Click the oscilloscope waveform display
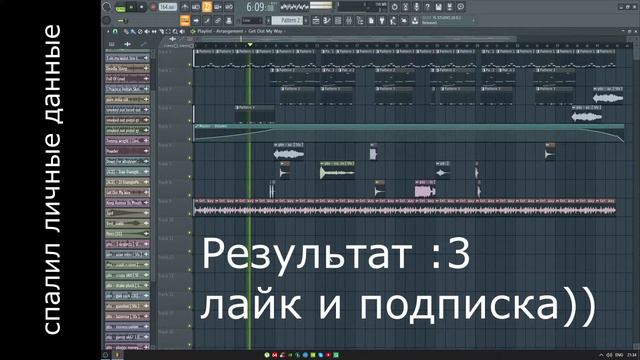Image resolution: width=640 pixels, height=360 pixels. tap(294, 7)
